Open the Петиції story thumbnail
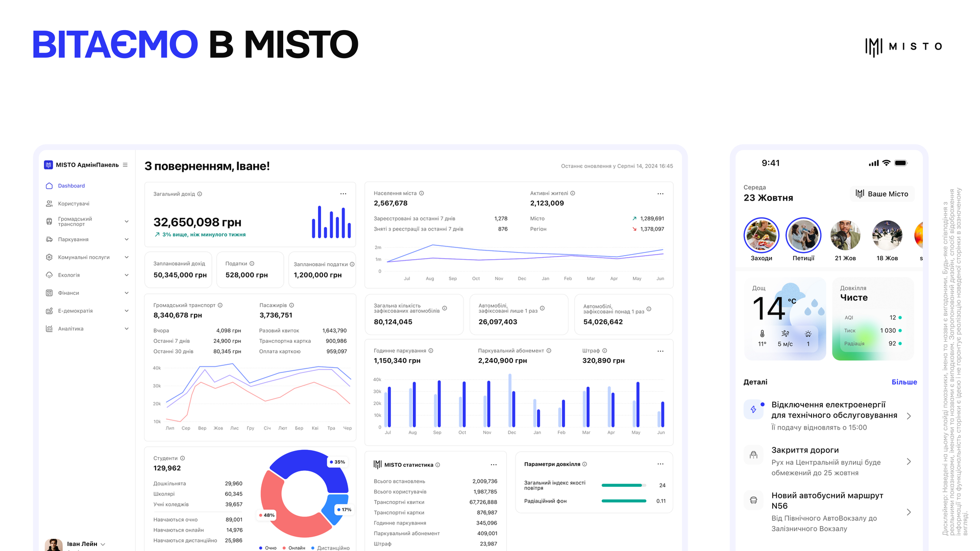Screen dimensions: 980x551 pos(803,235)
